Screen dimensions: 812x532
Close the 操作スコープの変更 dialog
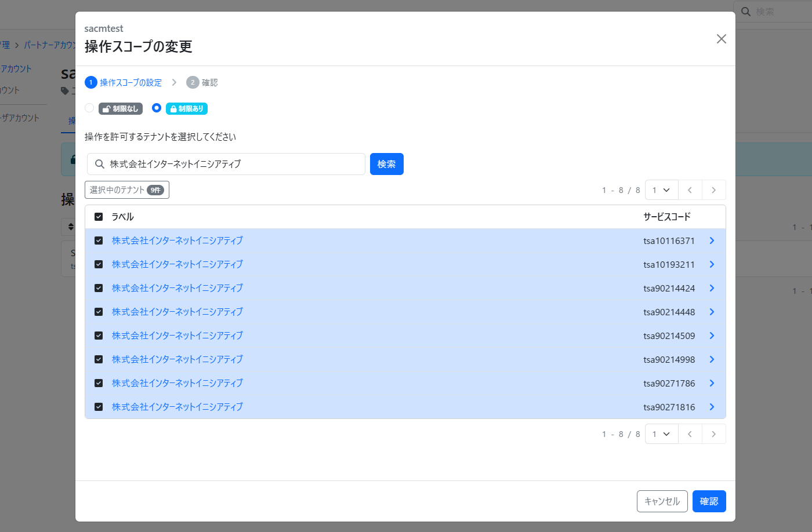[721, 39]
